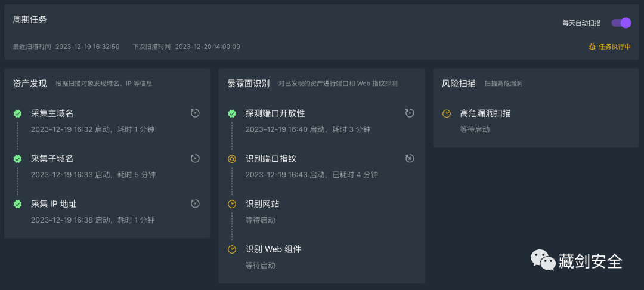Click the rerun icon for 采集子域名

[x=195, y=159]
